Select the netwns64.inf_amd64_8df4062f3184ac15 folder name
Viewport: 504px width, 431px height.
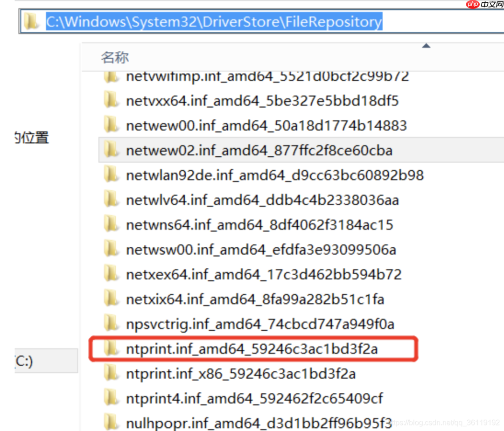pos(259,225)
